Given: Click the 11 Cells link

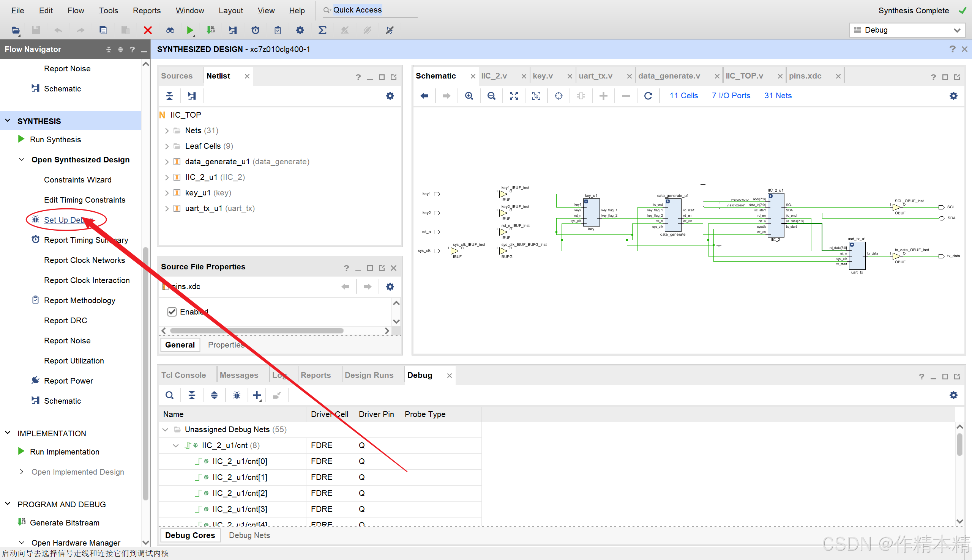Looking at the screenshot, I should (x=683, y=96).
